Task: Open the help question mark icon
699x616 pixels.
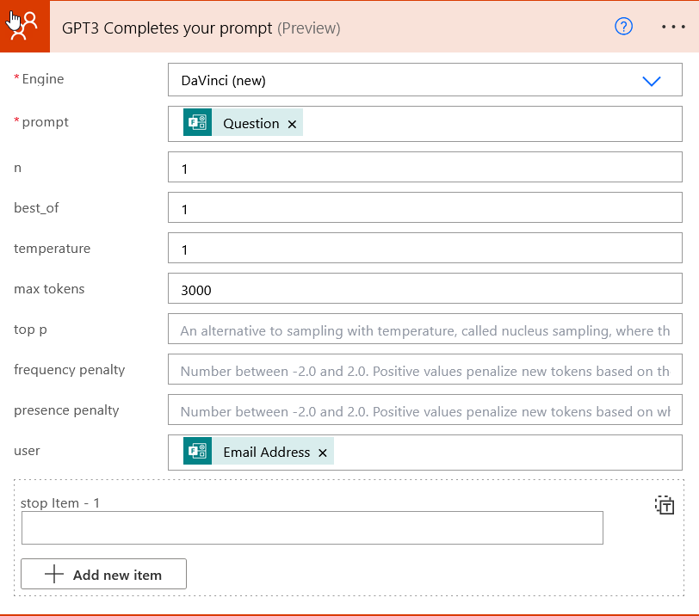Action: (x=623, y=27)
